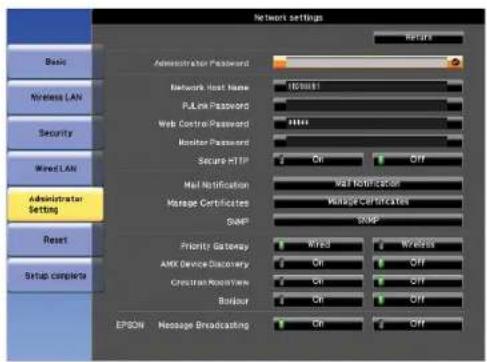
Task: Click the Priority Gateway label
Action: pyautogui.click(x=214, y=246)
